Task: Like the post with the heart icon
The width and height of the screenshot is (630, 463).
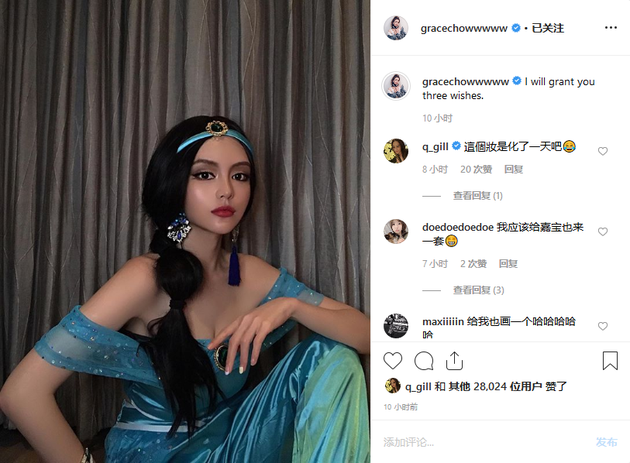Action: [x=393, y=360]
